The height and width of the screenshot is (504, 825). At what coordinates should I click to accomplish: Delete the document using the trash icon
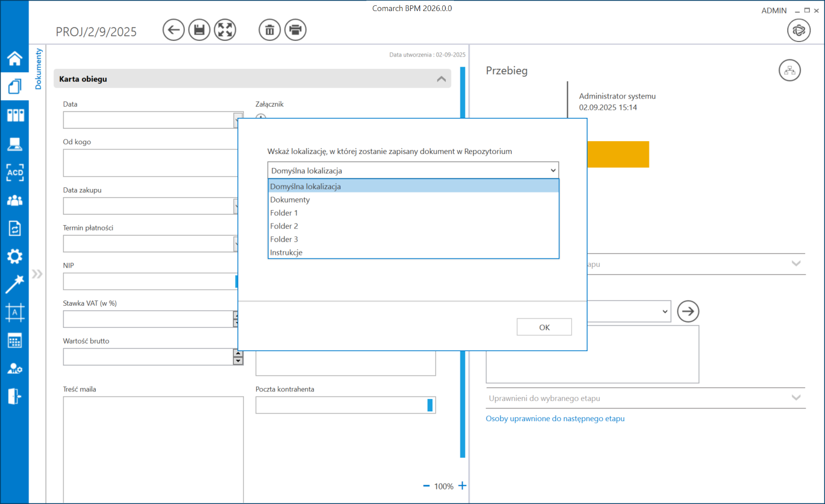pos(270,30)
